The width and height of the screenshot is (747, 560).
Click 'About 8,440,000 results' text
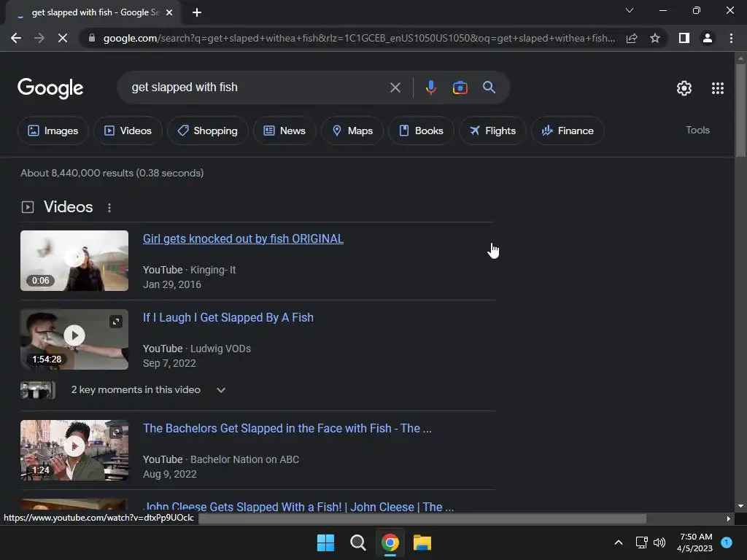[x=112, y=173]
